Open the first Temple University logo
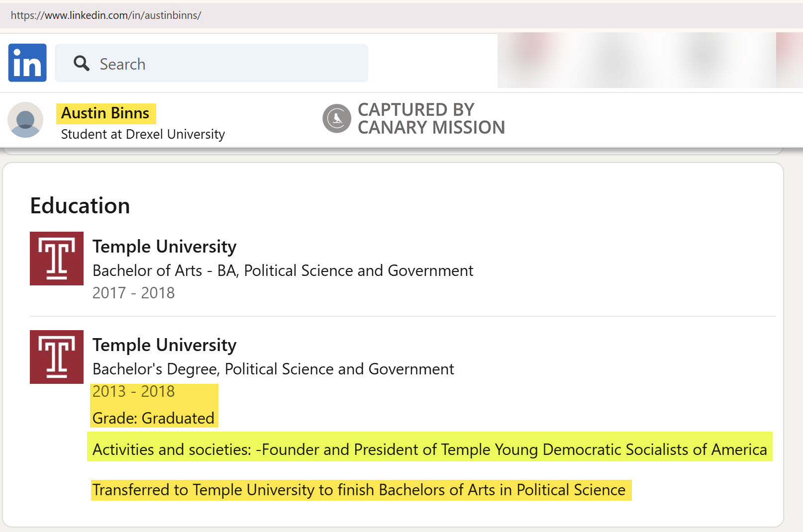This screenshot has width=803, height=532. point(57,259)
